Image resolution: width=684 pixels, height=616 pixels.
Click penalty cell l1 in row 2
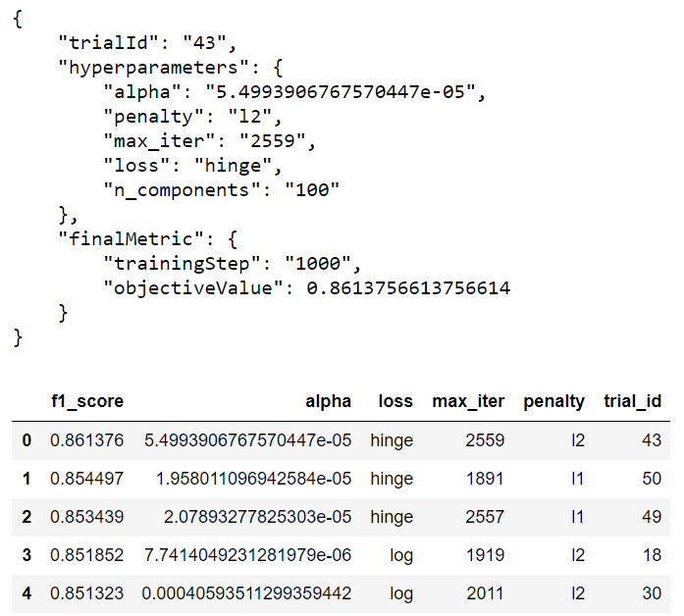[x=578, y=517]
